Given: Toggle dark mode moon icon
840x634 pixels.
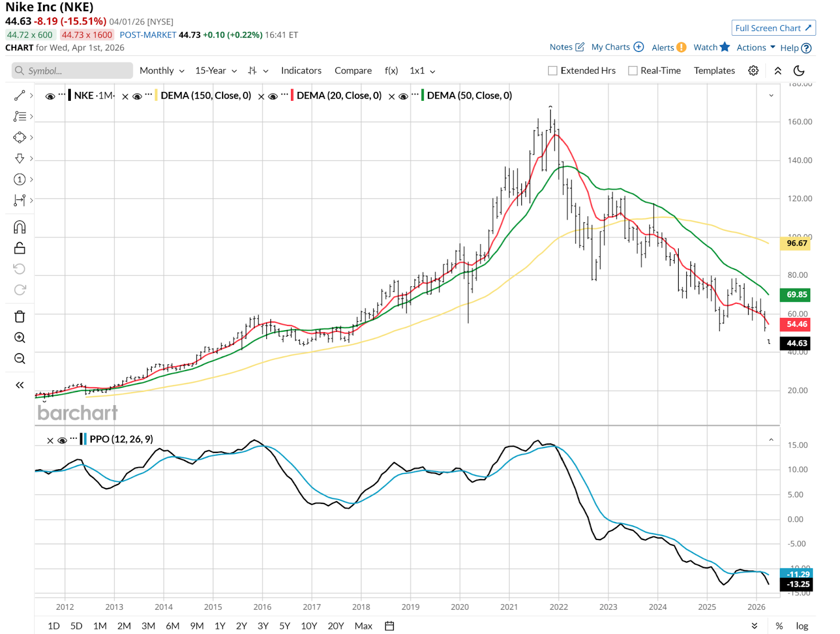Looking at the screenshot, I should [x=799, y=70].
